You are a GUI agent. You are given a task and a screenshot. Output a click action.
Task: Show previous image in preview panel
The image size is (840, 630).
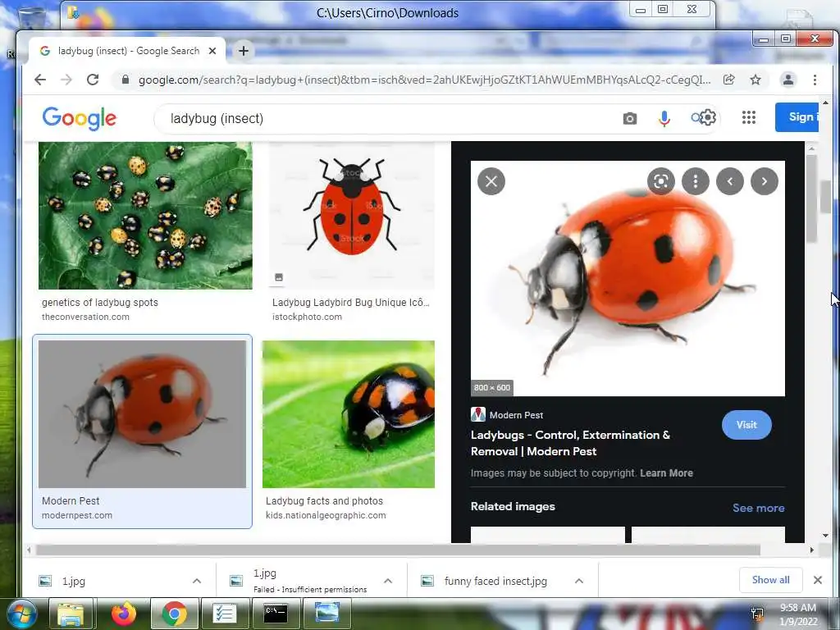(729, 181)
